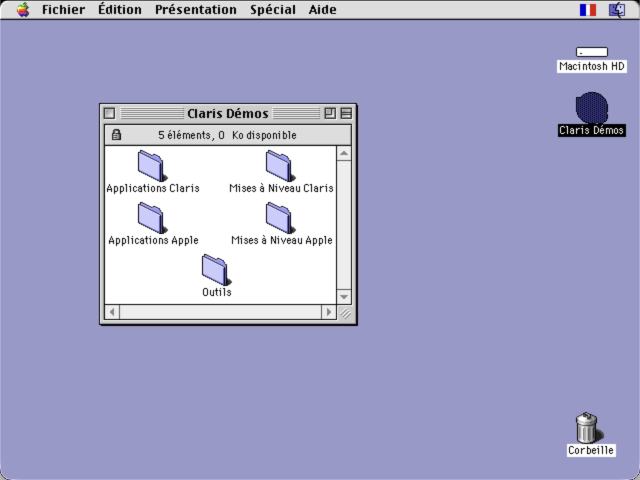The image size is (640, 480).
Task: Select the Corbeille trash icon
Action: pyautogui.click(x=588, y=428)
